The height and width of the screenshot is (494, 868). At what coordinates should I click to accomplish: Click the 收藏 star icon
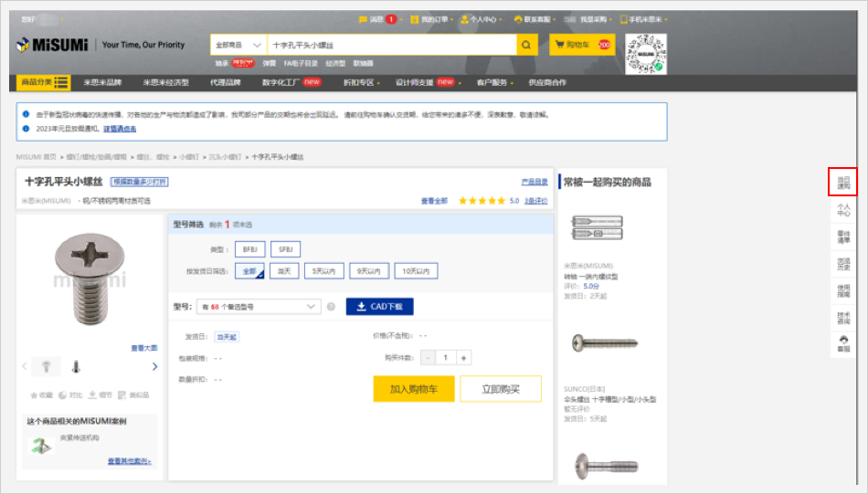(35, 395)
